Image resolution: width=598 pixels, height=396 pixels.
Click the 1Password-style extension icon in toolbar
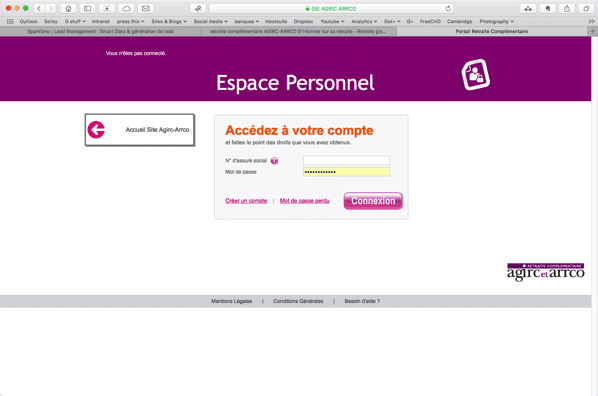(x=528, y=8)
